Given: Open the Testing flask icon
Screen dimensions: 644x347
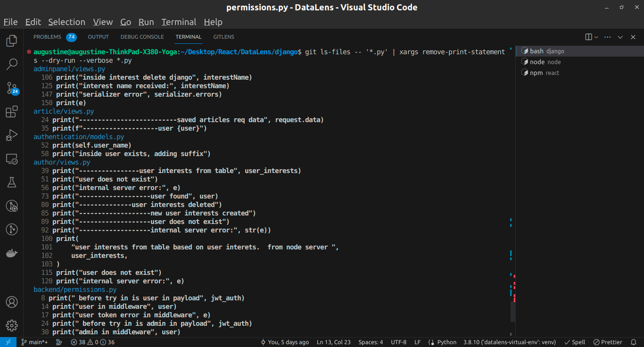Looking at the screenshot, I should (12, 182).
